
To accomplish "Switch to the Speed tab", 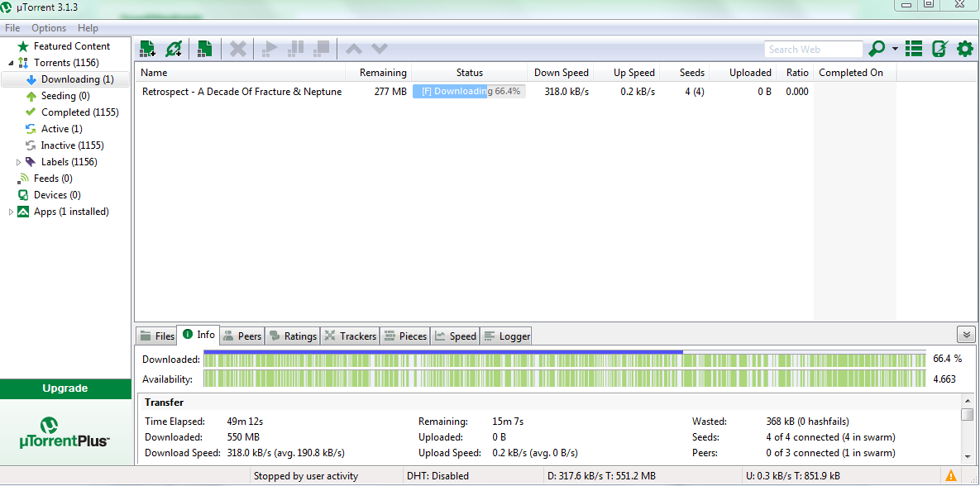I will tap(455, 336).
